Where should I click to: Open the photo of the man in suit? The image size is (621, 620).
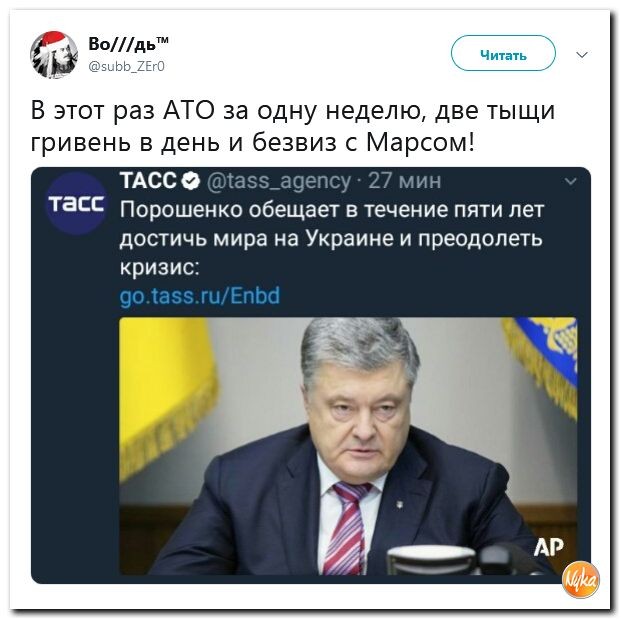(x=348, y=446)
